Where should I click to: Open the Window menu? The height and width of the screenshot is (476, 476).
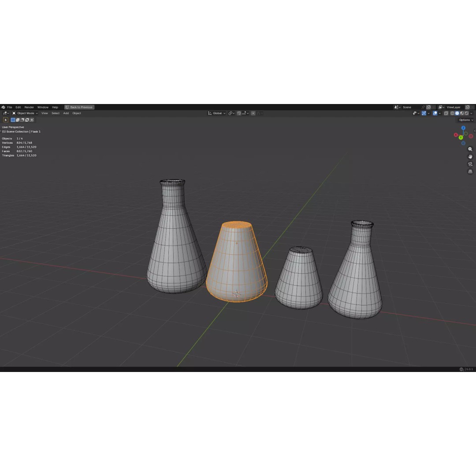coord(43,107)
